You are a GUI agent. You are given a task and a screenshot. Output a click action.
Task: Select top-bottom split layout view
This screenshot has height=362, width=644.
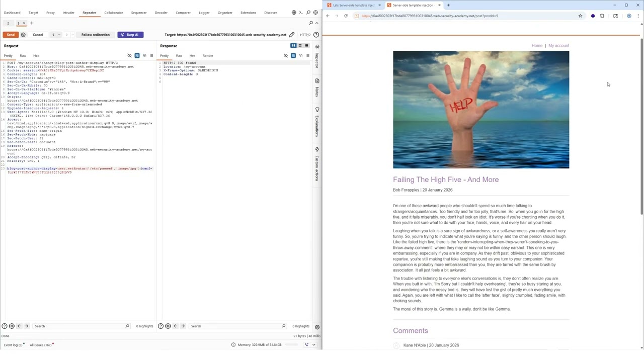[300, 46]
